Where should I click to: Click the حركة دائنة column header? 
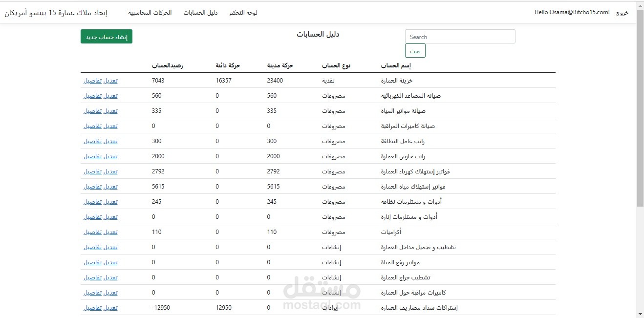[x=228, y=65]
